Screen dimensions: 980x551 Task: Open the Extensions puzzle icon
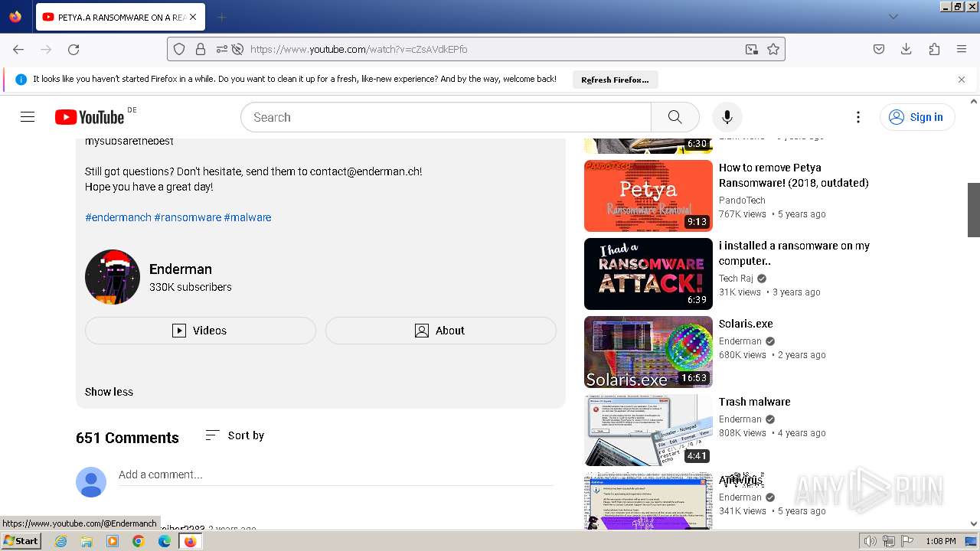click(934, 49)
